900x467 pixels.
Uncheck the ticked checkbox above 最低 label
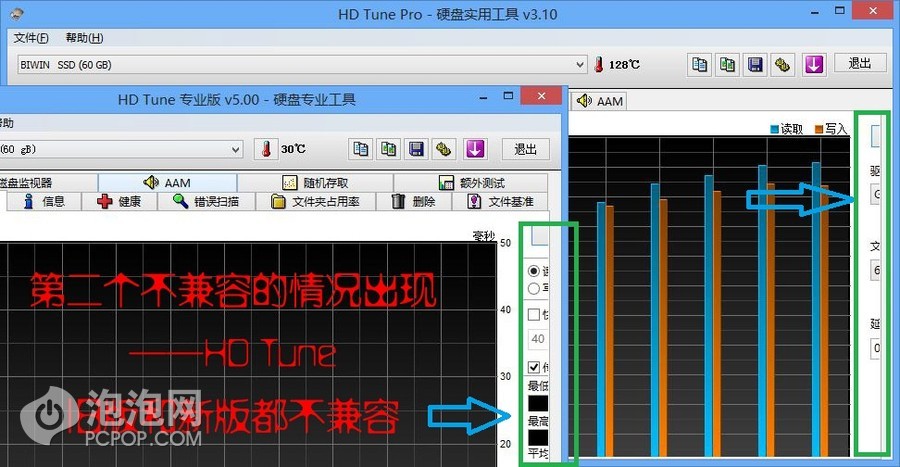click(x=533, y=367)
